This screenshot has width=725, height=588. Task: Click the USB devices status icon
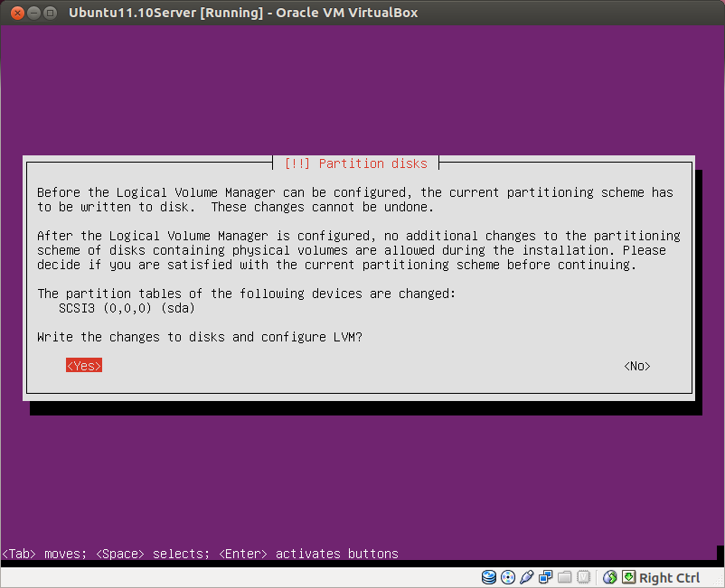(526, 577)
